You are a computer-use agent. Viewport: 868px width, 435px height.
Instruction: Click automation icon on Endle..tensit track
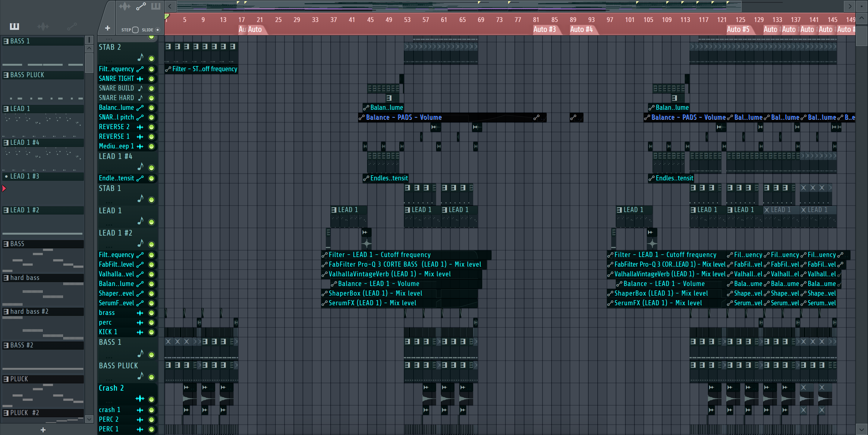click(x=140, y=178)
